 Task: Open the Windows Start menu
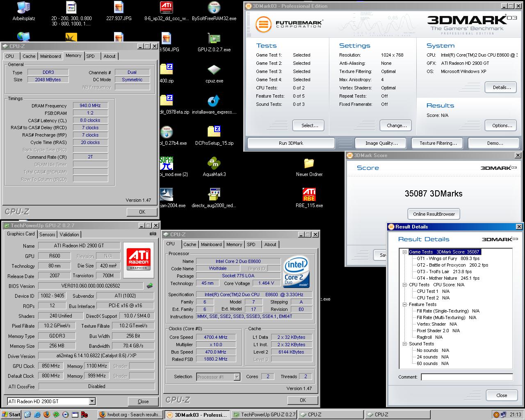(x=11, y=414)
